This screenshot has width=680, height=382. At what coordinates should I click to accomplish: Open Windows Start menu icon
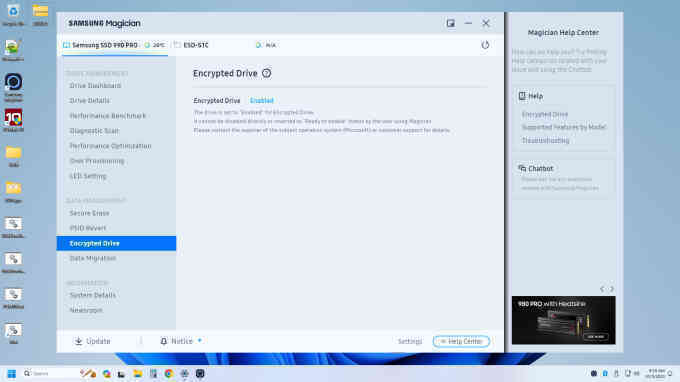point(12,373)
